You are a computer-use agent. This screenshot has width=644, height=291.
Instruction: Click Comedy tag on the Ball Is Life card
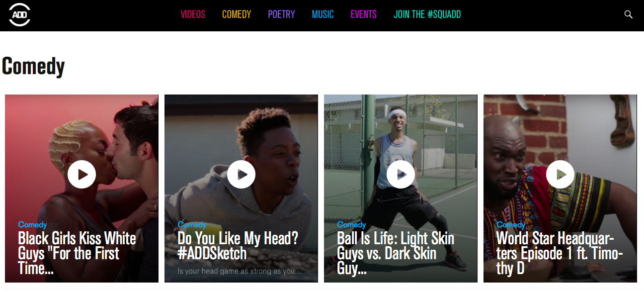pos(351,225)
